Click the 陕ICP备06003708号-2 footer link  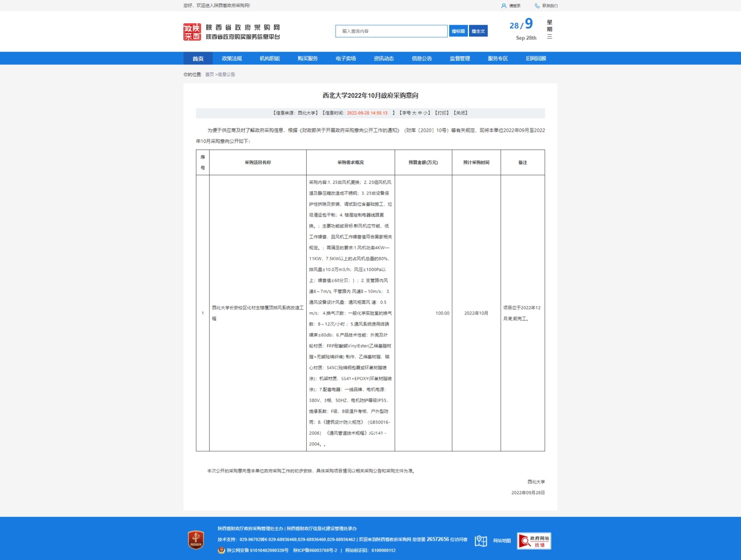315,550
